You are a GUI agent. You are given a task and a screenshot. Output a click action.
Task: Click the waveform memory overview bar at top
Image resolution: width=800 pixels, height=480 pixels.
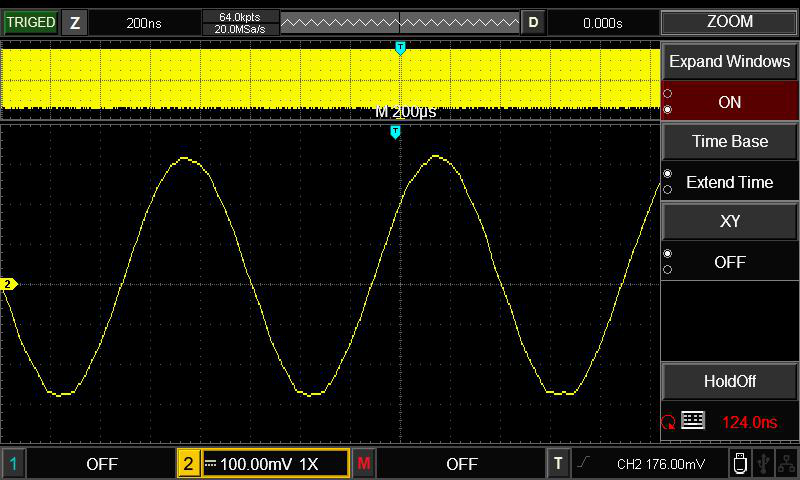click(x=400, y=22)
